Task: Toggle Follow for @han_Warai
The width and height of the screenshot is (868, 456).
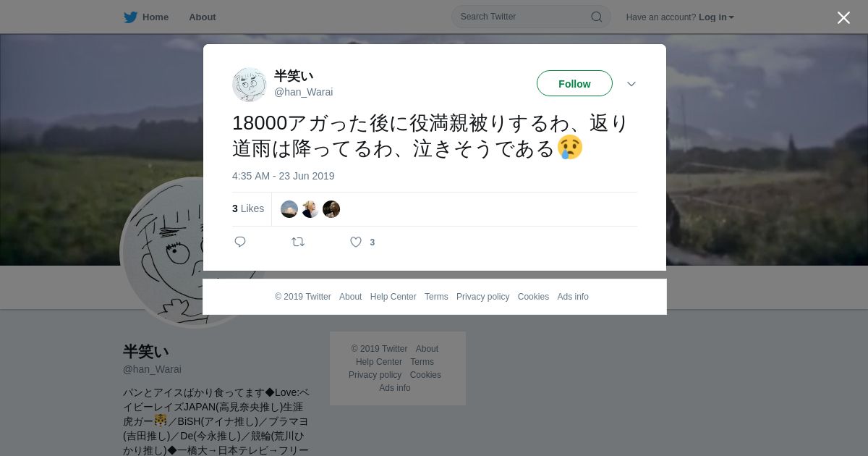Action: point(574,84)
